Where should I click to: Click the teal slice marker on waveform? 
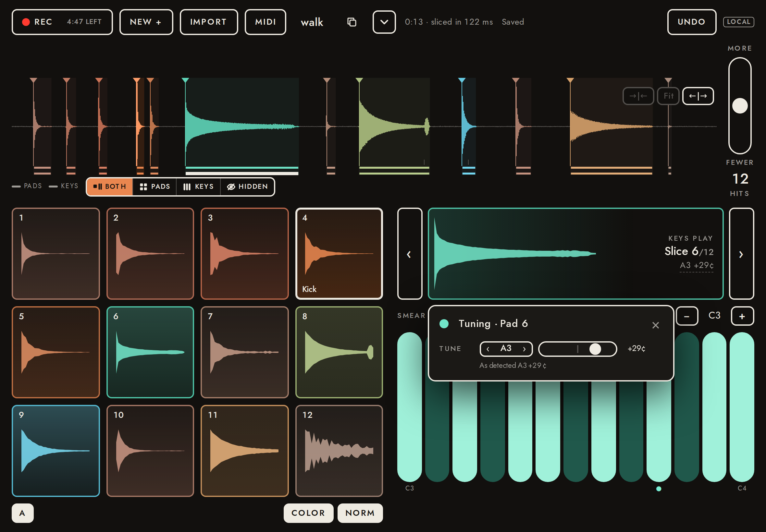(x=185, y=80)
